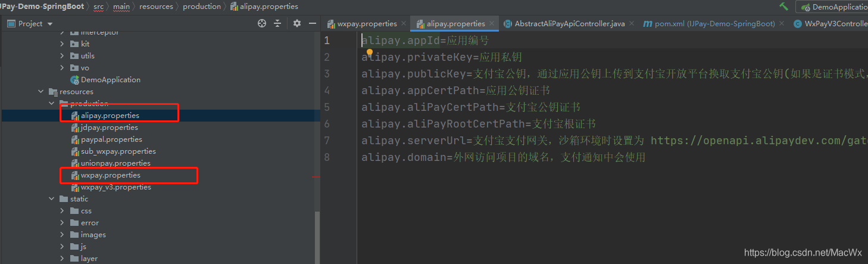Image resolution: width=868 pixels, height=264 pixels.
Task: Place cursor on alipay.aliPayCertPath line
Action: point(471,107)
